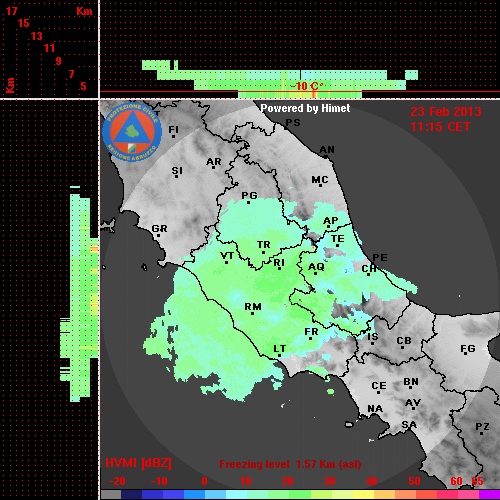Click the PE city label on map
The width and height of the screenshot is (500, 500).
(380, 258)
